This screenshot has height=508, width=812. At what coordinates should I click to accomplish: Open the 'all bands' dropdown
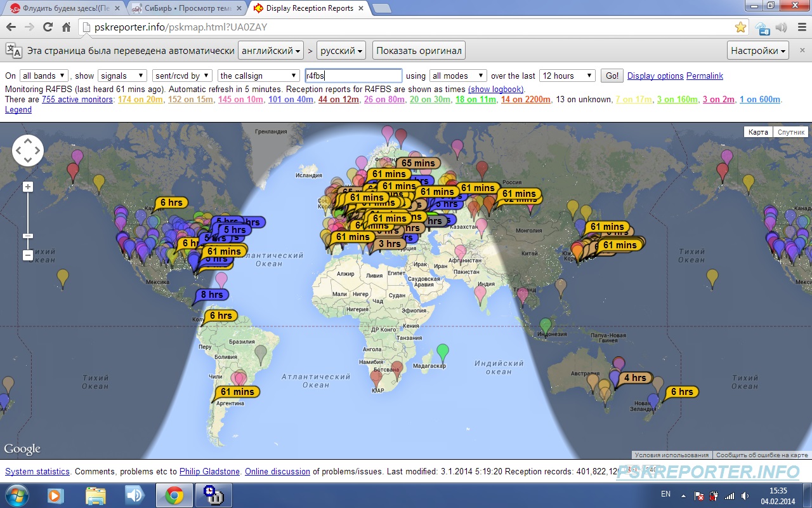click(x=44, y=76)
